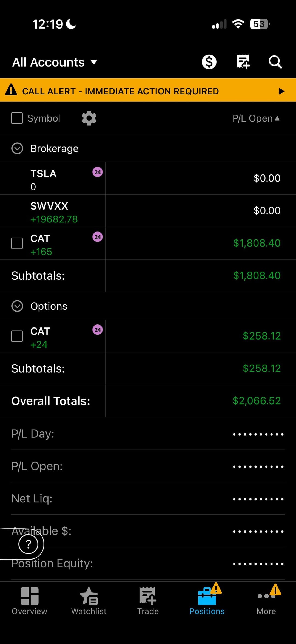Open the More menu tab
The image size is (296, 644).
(x=266, y=601)
